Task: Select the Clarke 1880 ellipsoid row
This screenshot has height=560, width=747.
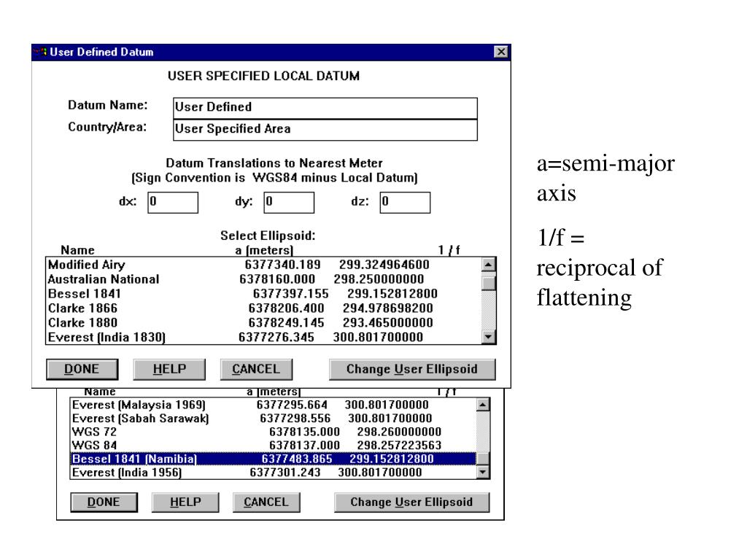Action: (x=264, y=323)
